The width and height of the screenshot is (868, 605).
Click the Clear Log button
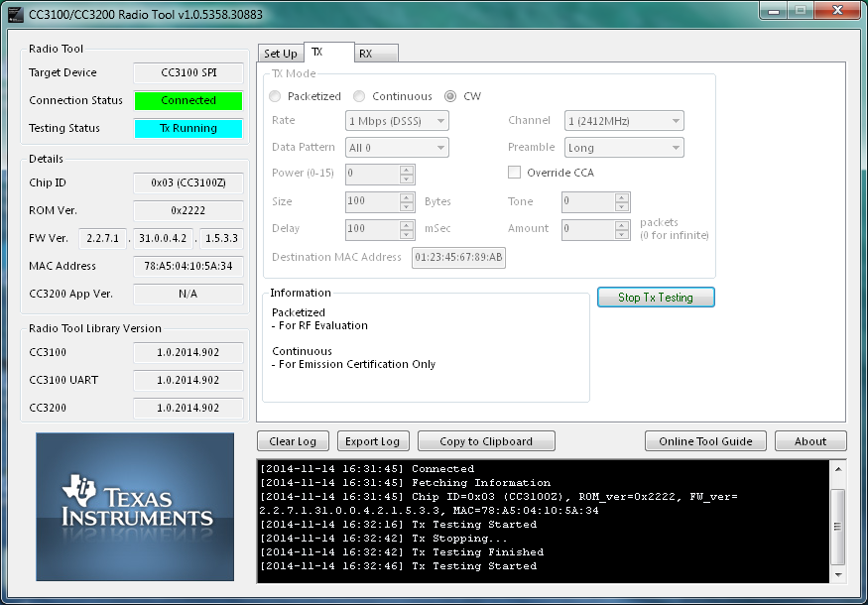pos(293,441)
